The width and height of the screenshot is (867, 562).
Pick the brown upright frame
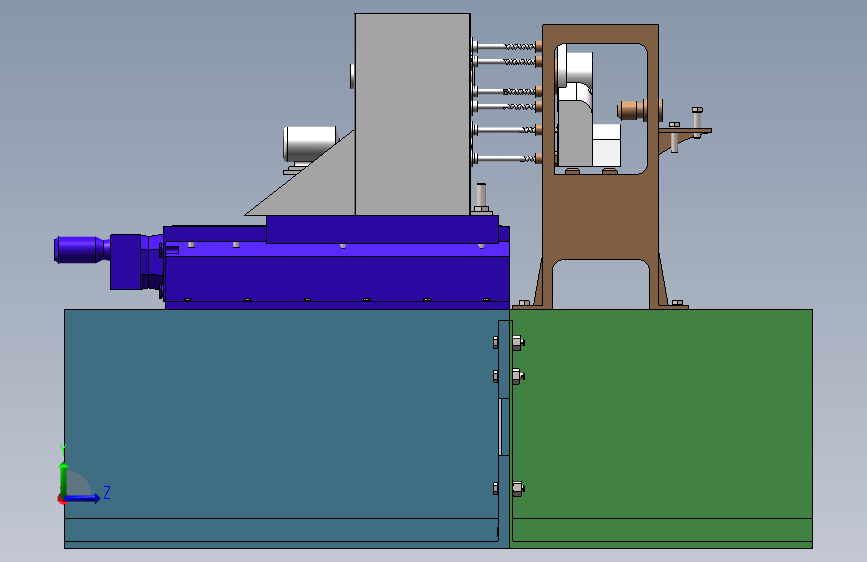tap(601, 216)
